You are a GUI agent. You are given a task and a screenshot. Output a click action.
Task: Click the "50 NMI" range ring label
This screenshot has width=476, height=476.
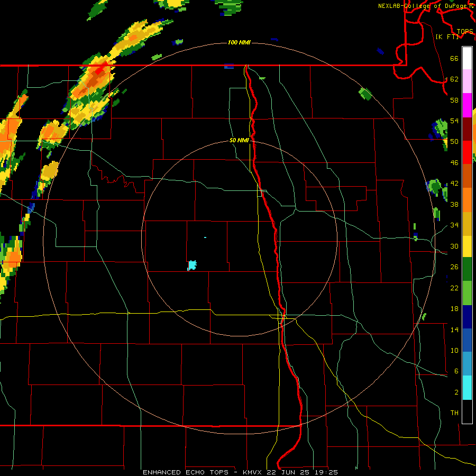[x=239, y=140]
